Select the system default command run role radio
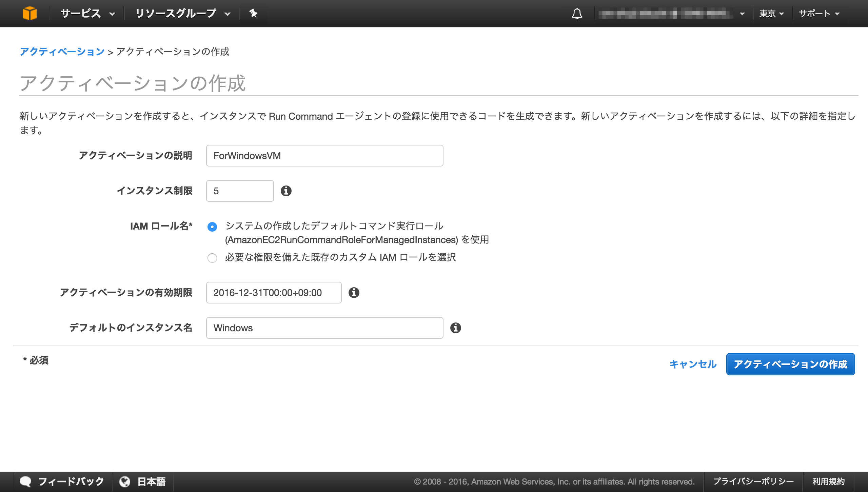Screen dimensions: 868x492 (x=212, y=227)
